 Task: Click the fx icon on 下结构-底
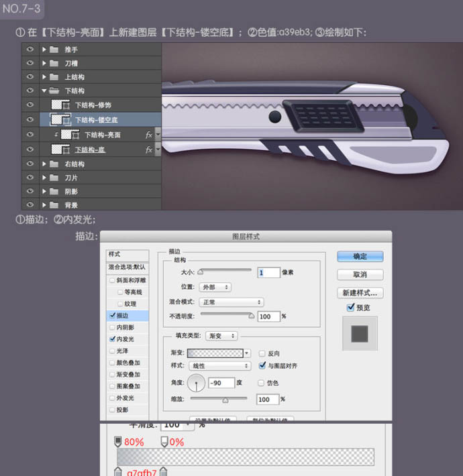148,150
